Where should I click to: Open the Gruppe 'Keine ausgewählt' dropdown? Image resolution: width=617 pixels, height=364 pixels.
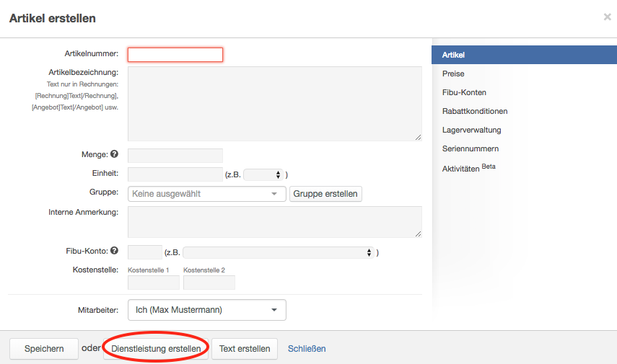pos(207,194)
